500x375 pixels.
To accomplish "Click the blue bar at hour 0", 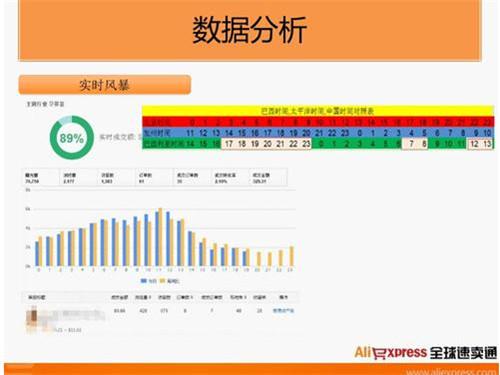I will [x=37, y=254].
